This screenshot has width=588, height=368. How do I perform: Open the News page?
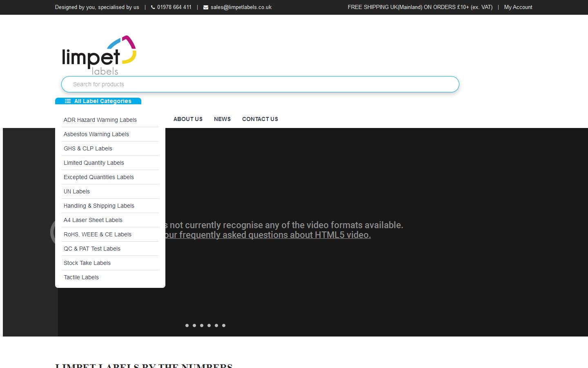222,119
